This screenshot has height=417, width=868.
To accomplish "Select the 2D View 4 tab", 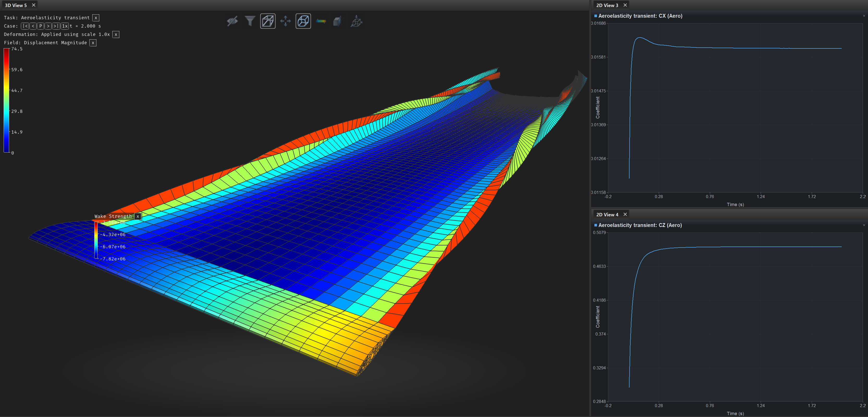I will (607, 214).
